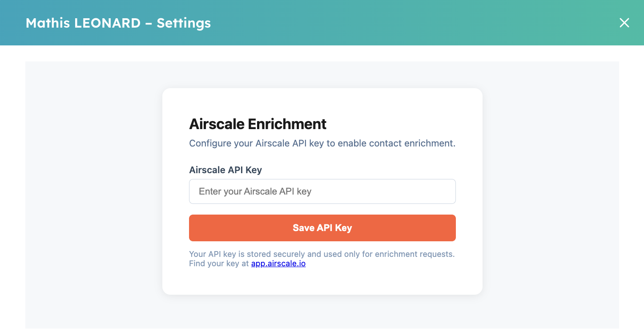Click the Save API Key button
Viewport: 644px width, 333px height.
click(322, 227)
